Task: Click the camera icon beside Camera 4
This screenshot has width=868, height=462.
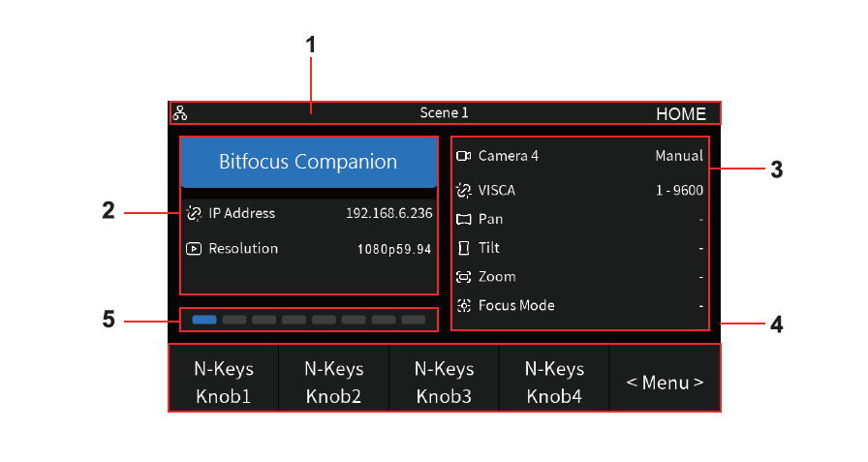Action: coord(463,156)
